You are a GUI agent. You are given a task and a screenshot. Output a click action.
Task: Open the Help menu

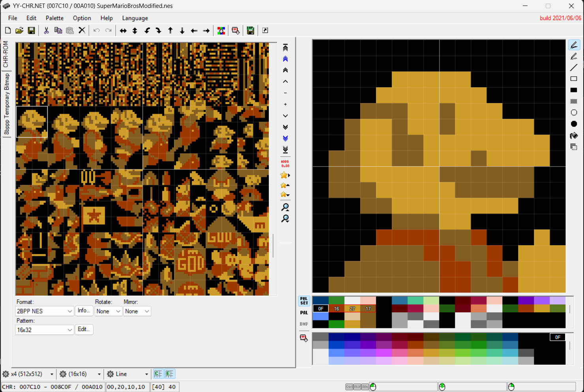[107, 18]
